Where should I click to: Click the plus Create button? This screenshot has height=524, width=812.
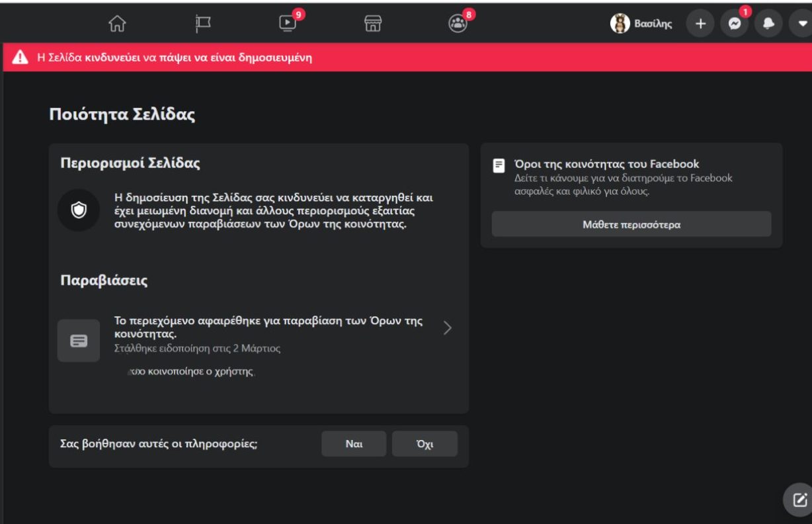[x=700, y=24]
